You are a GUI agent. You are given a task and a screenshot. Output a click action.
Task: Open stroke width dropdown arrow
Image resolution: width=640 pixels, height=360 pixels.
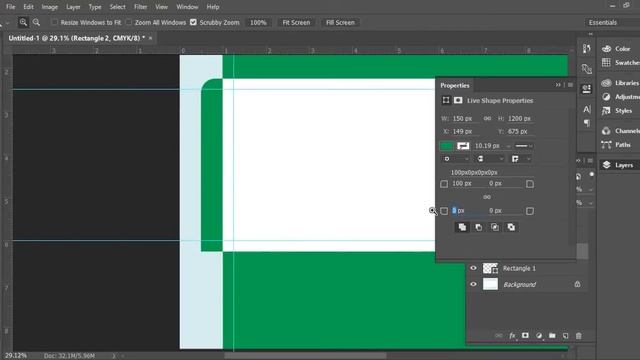pyautogui.click(x=508, y=146)
